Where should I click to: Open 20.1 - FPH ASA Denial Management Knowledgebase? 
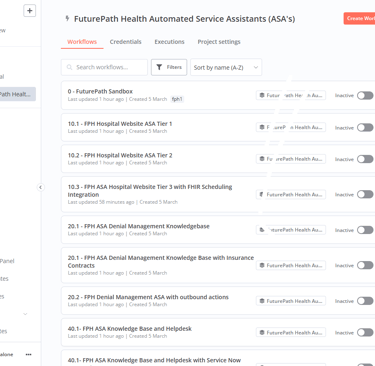139,226
